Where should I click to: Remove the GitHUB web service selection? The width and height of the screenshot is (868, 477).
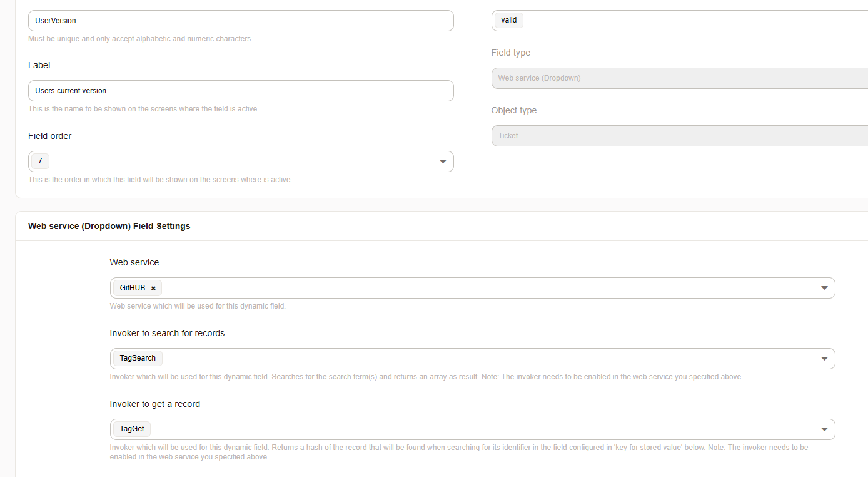(x=153, y=289)
